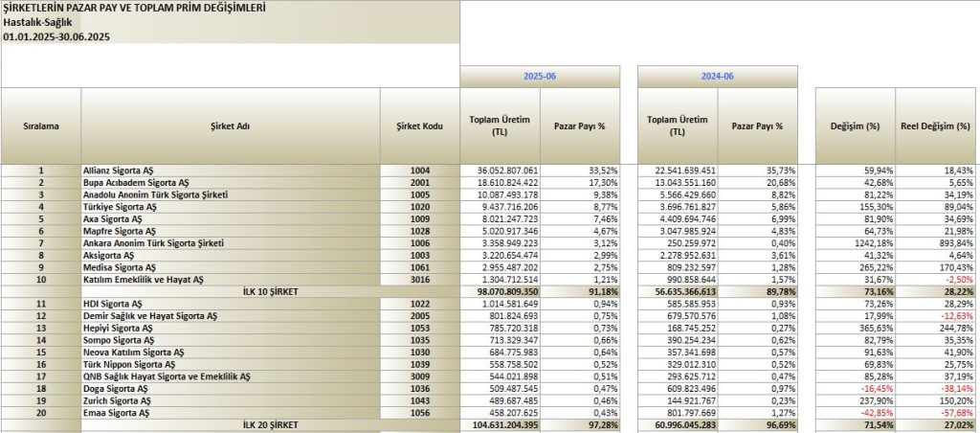Click the Sompo Sigorta AŞ cell
Screen dimensions: 980x433
click(231, 340)
